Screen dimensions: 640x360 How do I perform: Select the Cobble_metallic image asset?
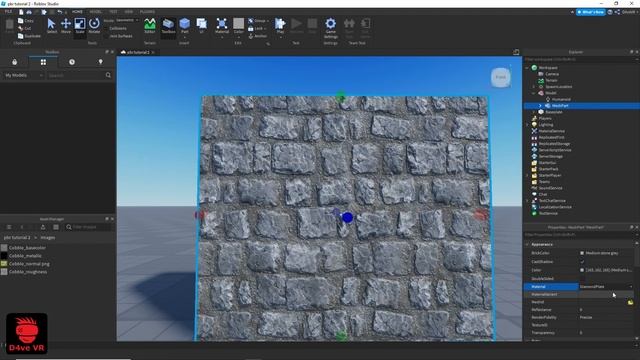tap(21, 256)
